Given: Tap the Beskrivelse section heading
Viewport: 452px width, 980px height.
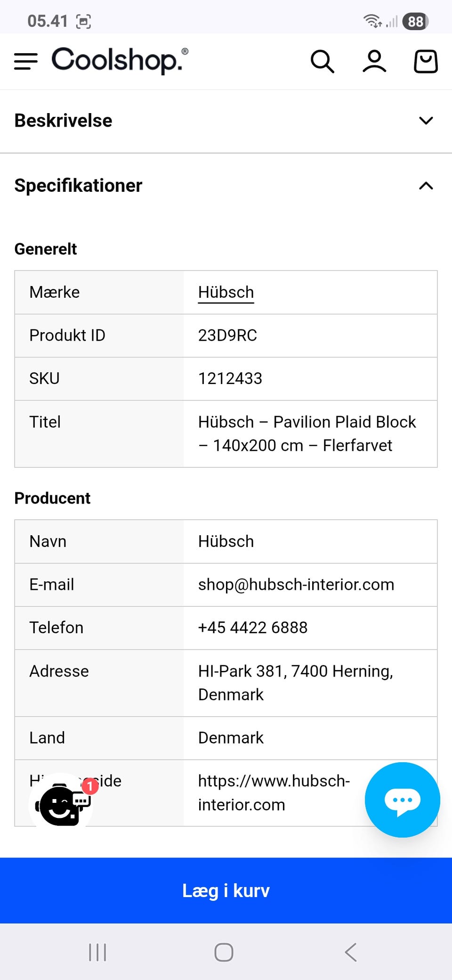Looking at the screenshot, I should pos(64,121).
